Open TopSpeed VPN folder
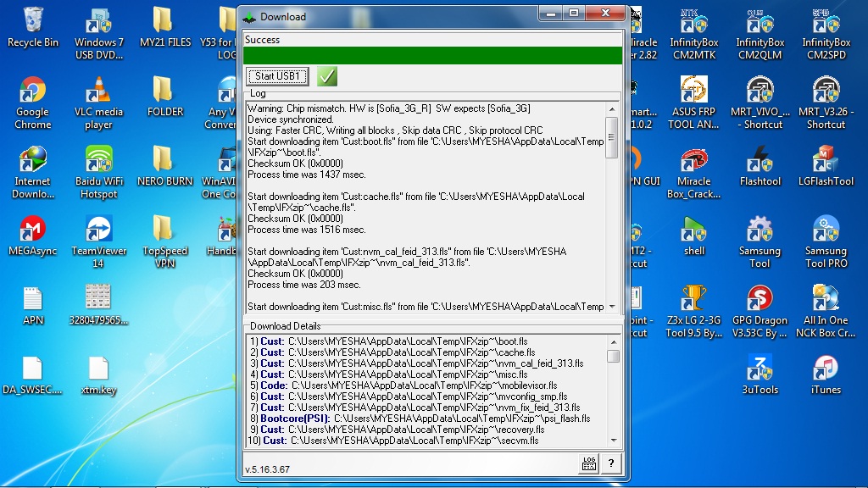 tap(165, 242)
